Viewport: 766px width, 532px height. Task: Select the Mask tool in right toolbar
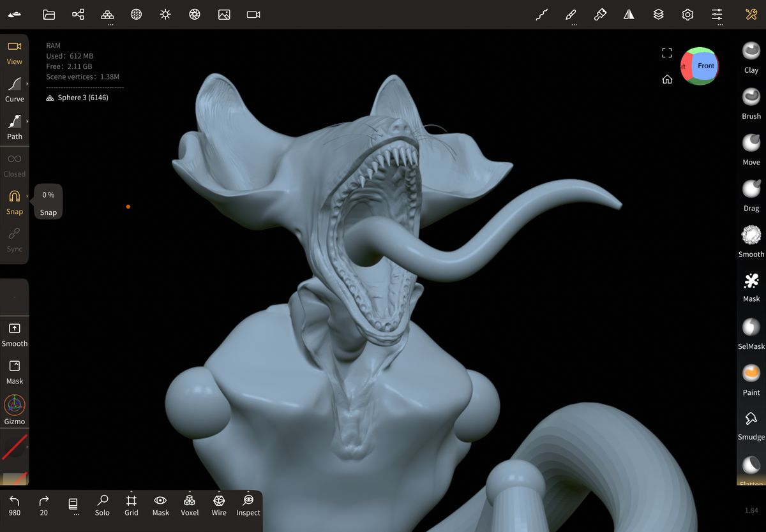tap(751, 286)
